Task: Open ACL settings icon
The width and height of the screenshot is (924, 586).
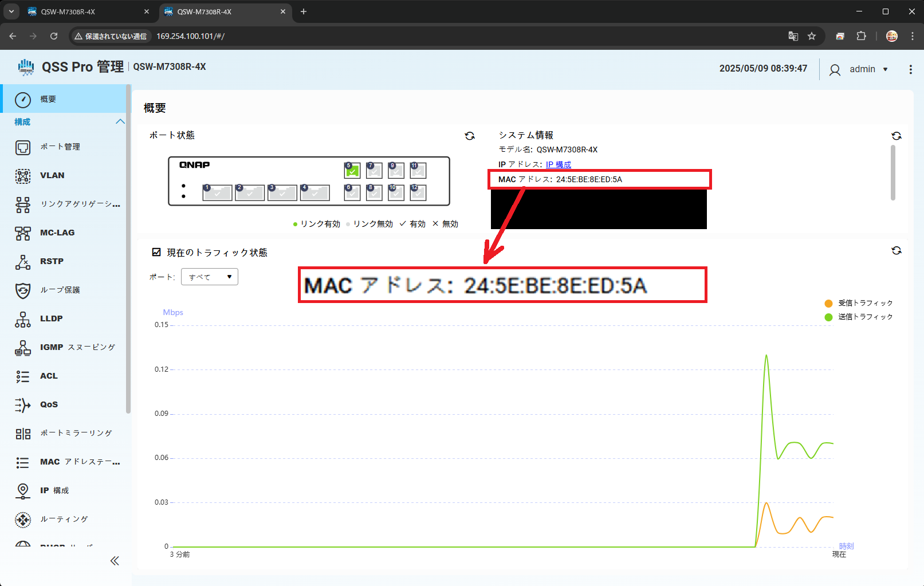Action: point(23,376)
